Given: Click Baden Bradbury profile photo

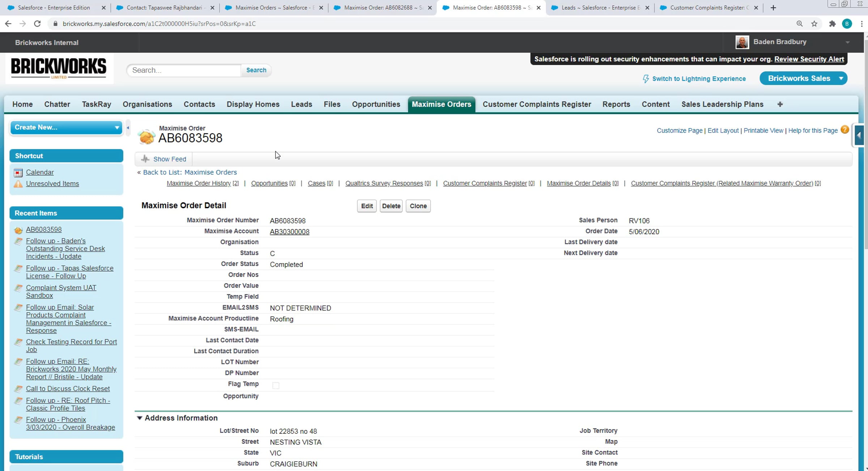Looking at the screenshot, I should [742, 42].
